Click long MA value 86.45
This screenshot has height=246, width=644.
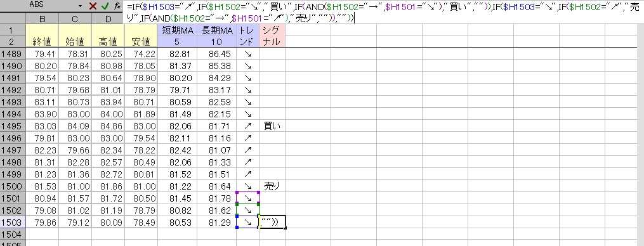pos(216,53)
